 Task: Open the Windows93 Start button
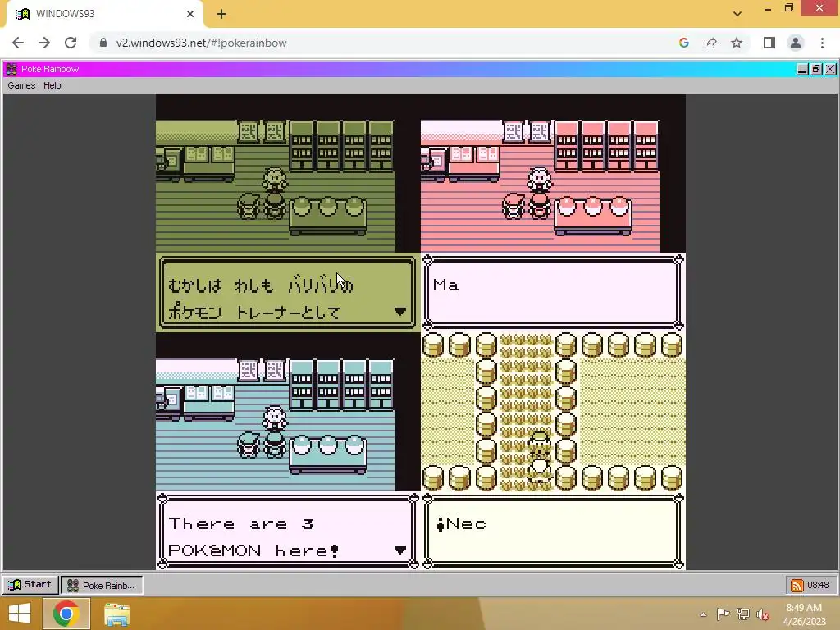point(30,584)
